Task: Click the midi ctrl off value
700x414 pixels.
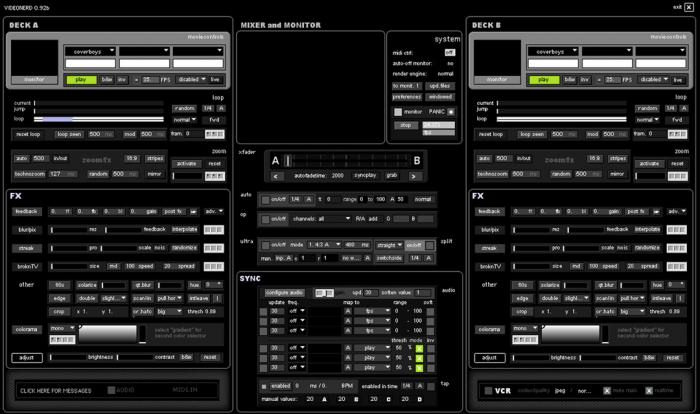Action: (450, 53)
